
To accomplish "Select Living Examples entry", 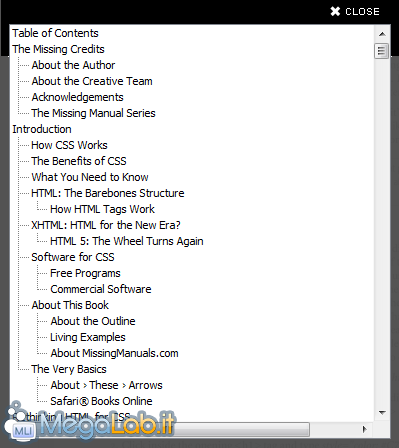I will 88,337.
